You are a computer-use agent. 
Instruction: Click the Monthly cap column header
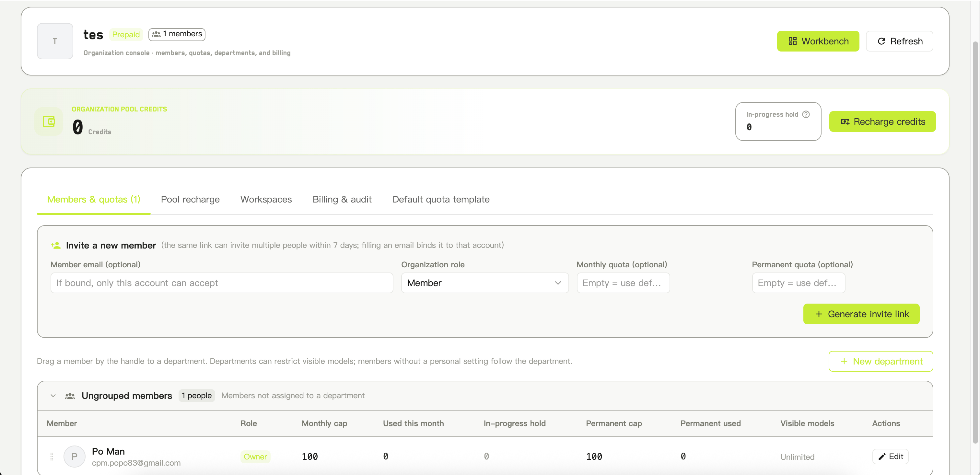[324, 423]
